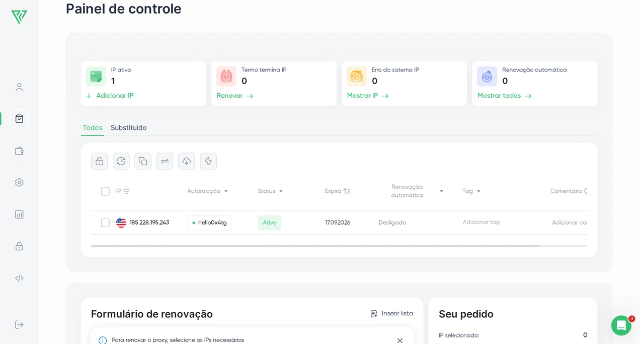Click the Renovar link
Image resolution: width=644 pixels, height=344 pixels.
point(235,96)
